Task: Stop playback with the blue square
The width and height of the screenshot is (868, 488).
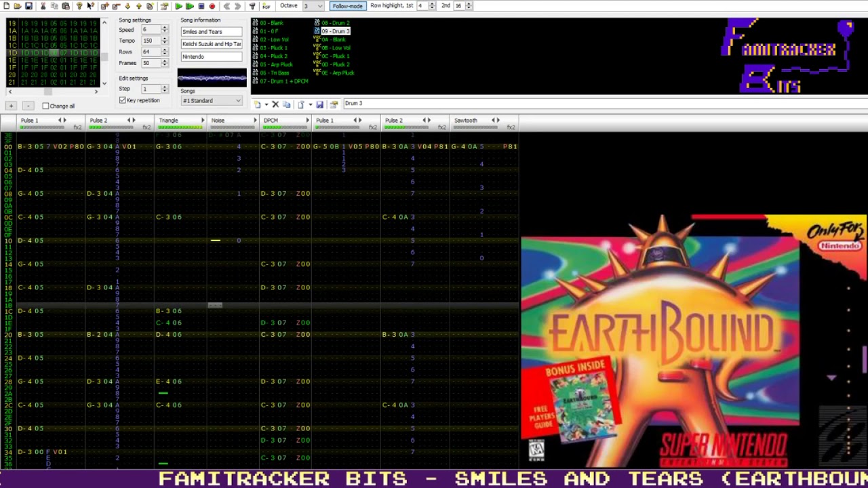Action: [x=201, y=6]
